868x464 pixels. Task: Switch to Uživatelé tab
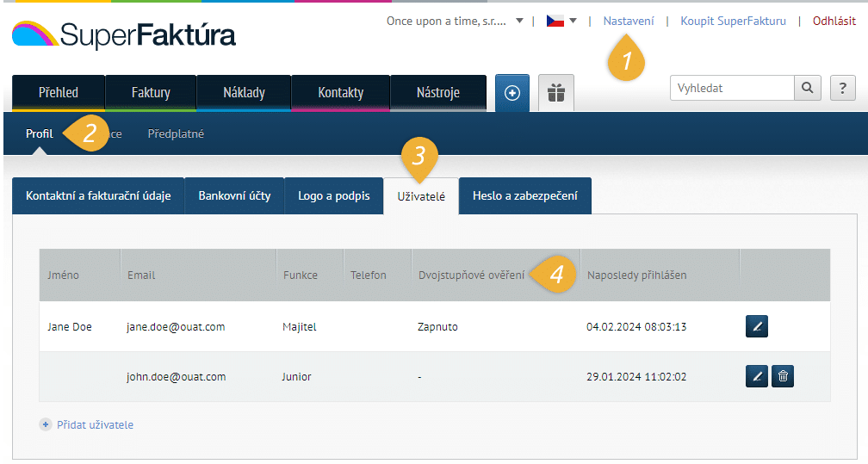[421, 196]
